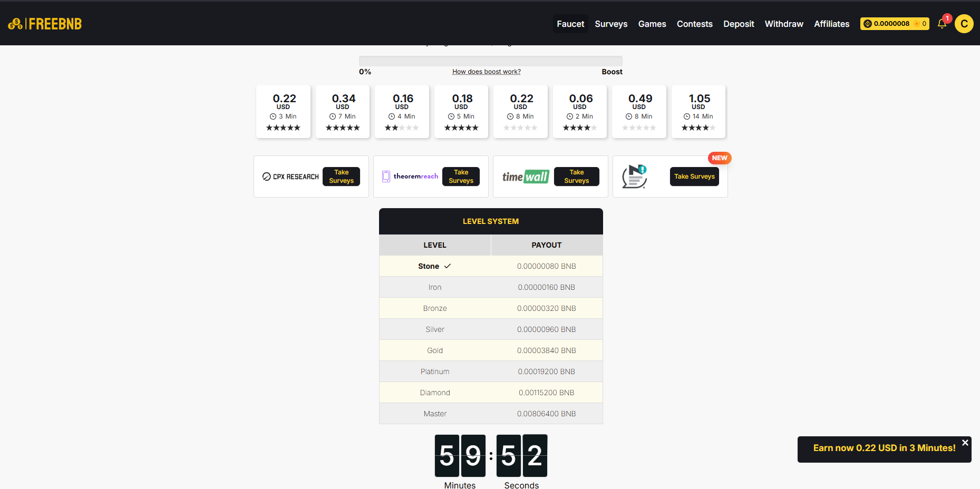Click the How does boost work link
Screen dimensions: 980x489
pyautogui.click(x=486, y=72)
